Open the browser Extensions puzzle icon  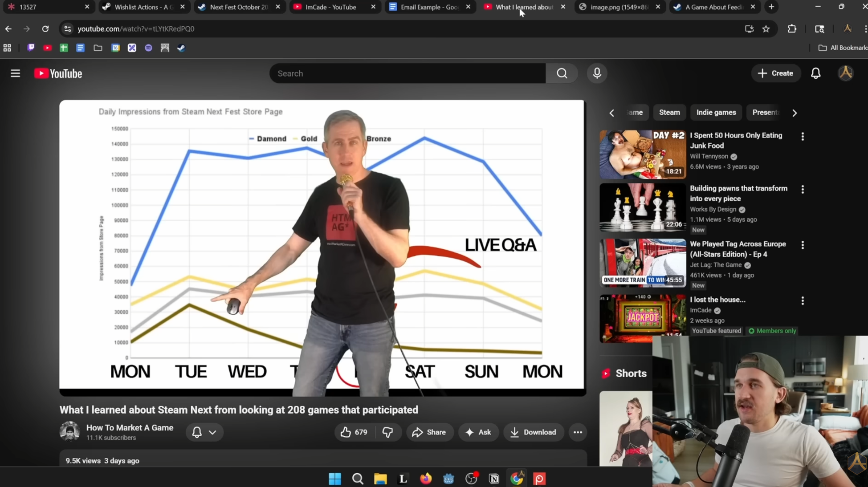coord(792,29)
